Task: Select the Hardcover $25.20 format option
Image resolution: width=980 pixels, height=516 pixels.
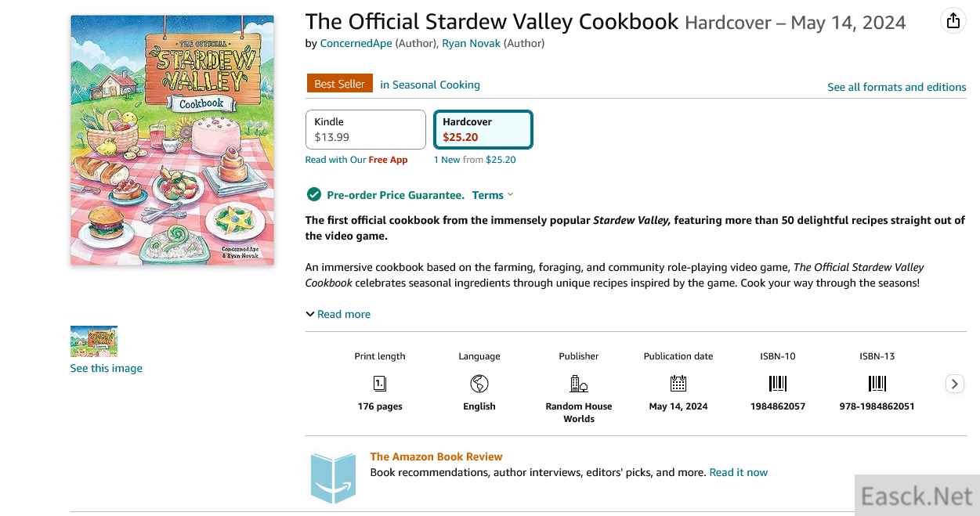Action: coord(483,129)
